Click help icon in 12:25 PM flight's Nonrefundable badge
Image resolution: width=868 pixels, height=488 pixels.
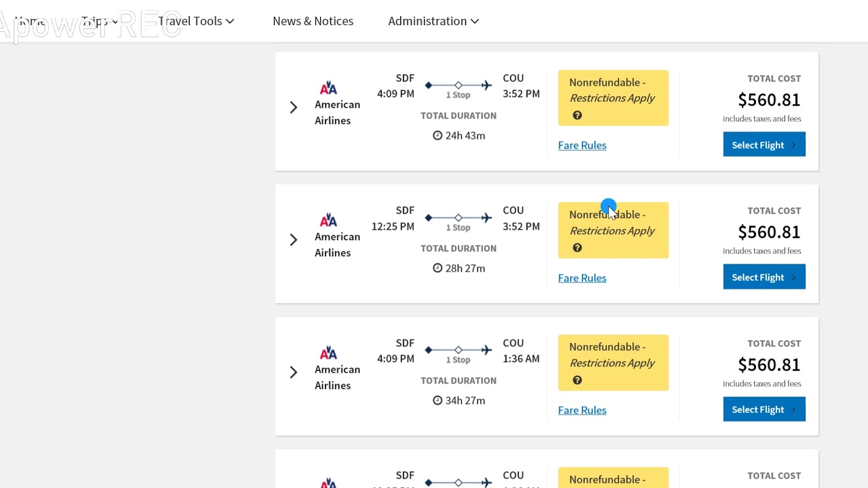(577, 247)
